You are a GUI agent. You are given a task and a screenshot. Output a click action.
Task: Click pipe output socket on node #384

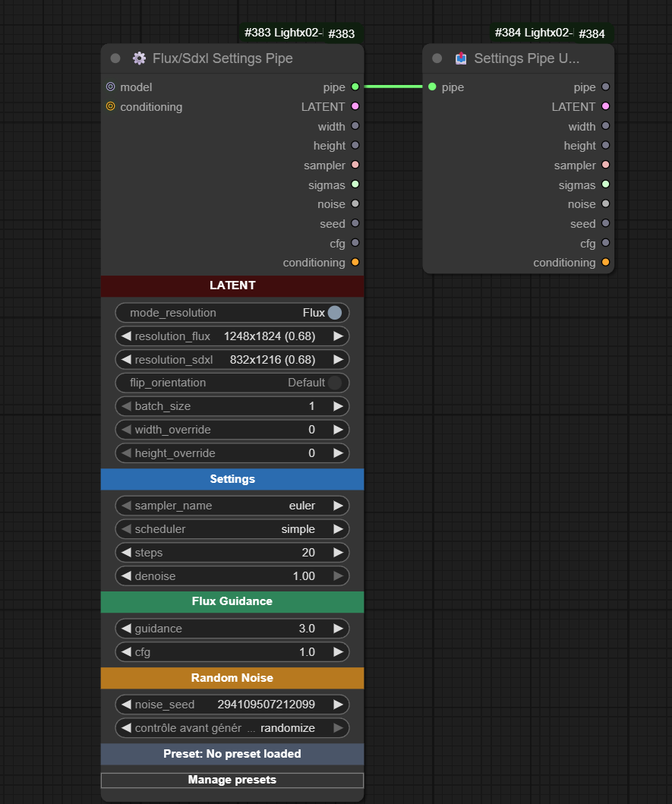[605, 87]
